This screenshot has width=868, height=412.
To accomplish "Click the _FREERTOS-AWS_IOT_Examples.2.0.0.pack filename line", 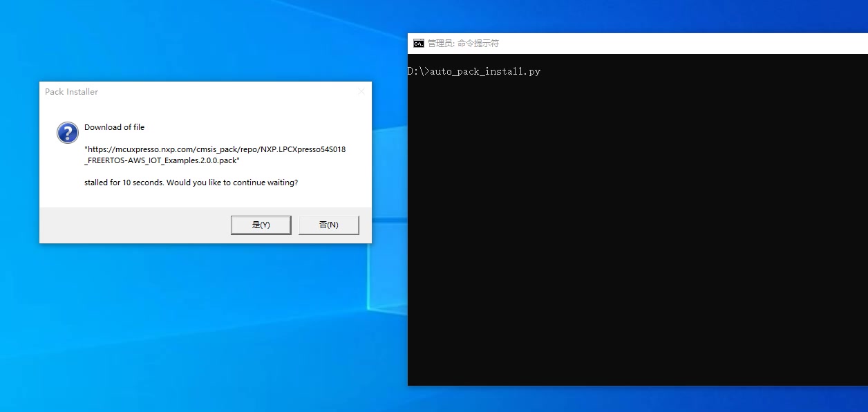I will (x=162, y=160).
